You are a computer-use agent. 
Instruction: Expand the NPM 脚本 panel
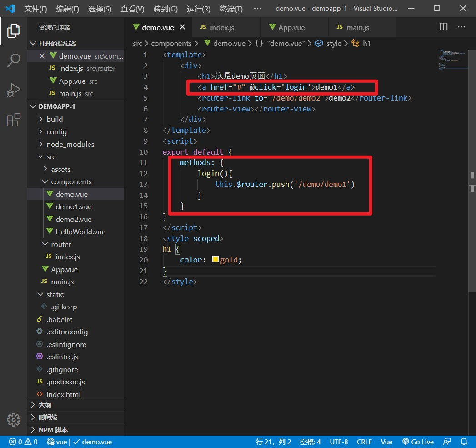click(76, 429)
